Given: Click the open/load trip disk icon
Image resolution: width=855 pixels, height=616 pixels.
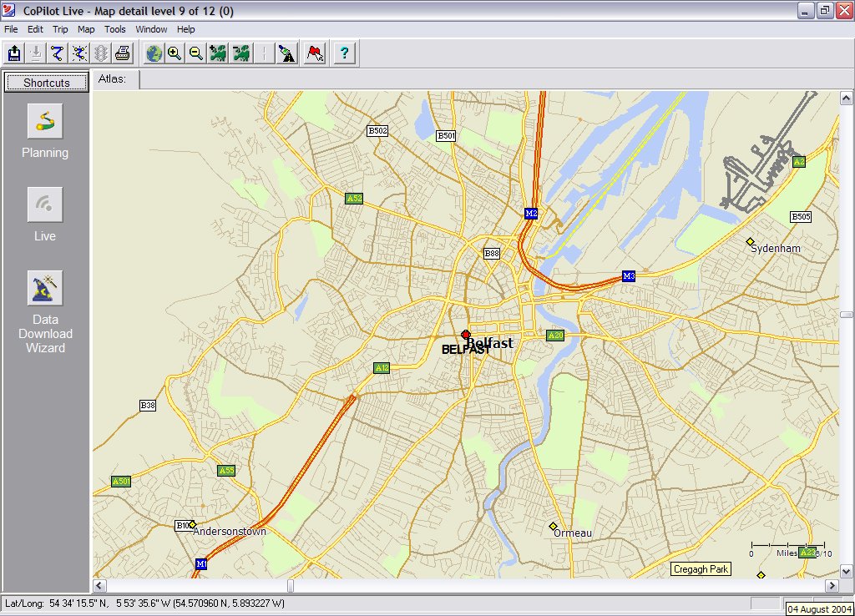Looking at the screenshot, I should [x=14, y=53].
